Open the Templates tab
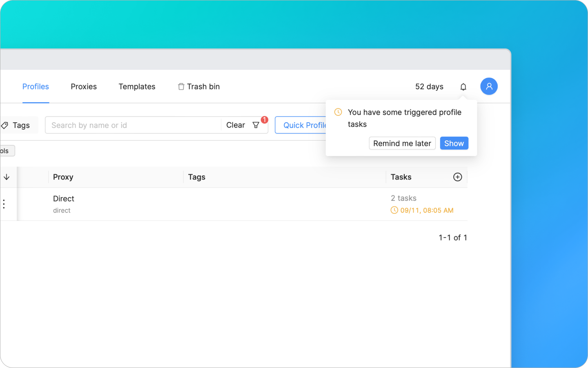The height and width of the screenshot is (368, 588). 137,86
